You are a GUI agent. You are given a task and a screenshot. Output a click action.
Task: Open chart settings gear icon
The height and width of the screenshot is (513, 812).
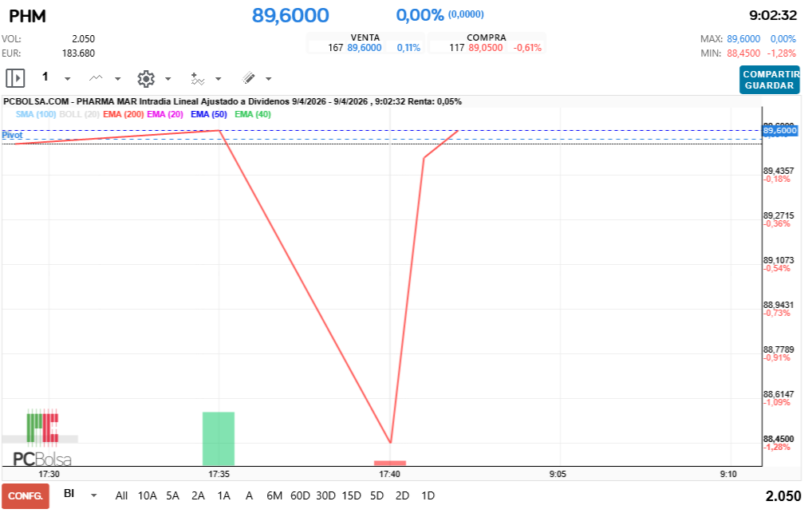(145, 78)
